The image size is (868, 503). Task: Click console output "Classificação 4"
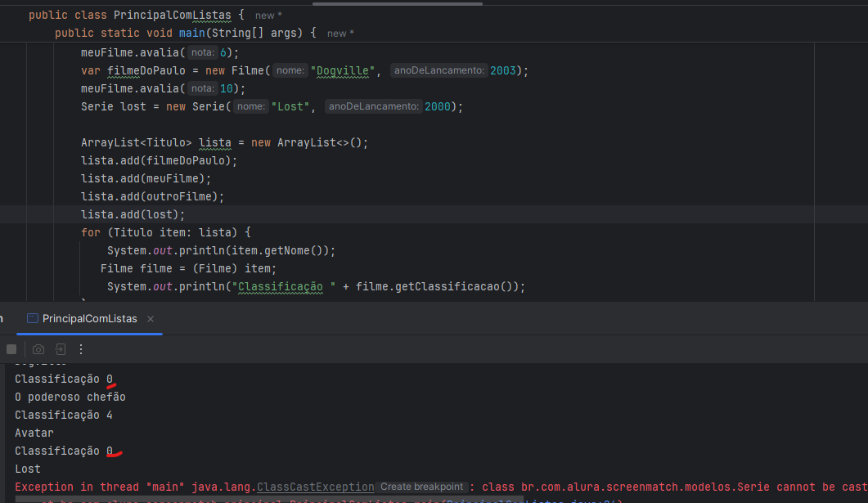pyautogui.click(x=64, y=415)
